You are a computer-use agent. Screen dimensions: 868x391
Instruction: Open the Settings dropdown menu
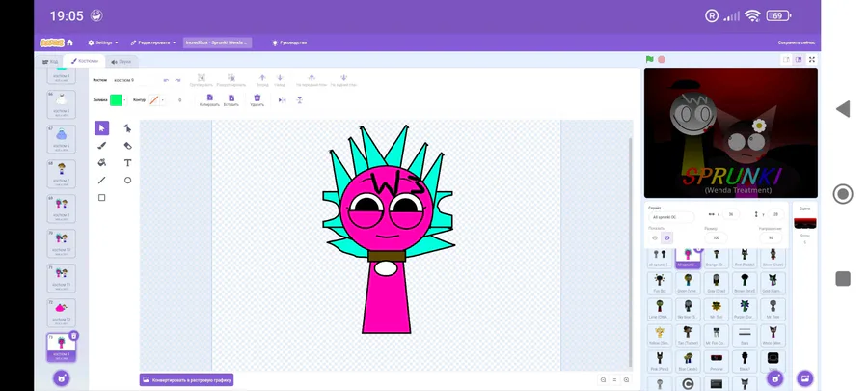point(103,42)
